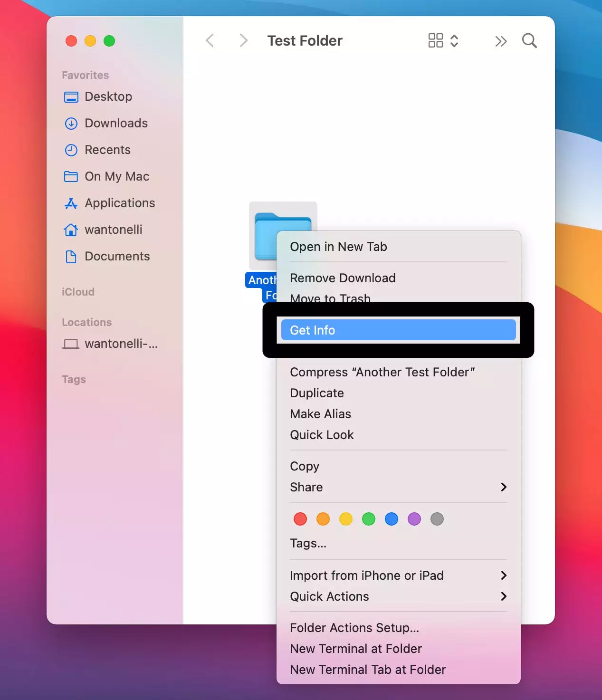This screenshot has width=602, height=700.
Task: Open the Desktop folder in sidebar
Action: 108,96
